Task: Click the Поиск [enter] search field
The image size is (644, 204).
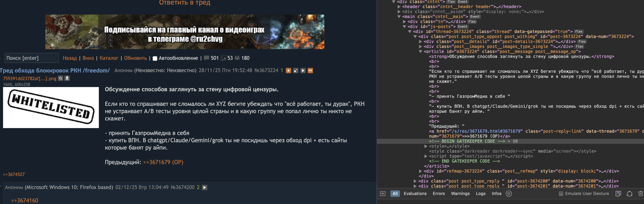Action: coord(32,58)
